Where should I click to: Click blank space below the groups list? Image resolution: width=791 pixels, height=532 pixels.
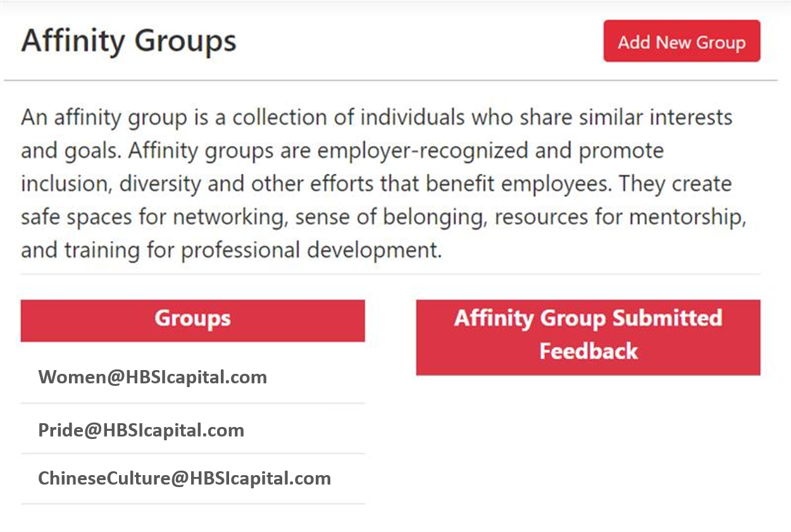192,519
